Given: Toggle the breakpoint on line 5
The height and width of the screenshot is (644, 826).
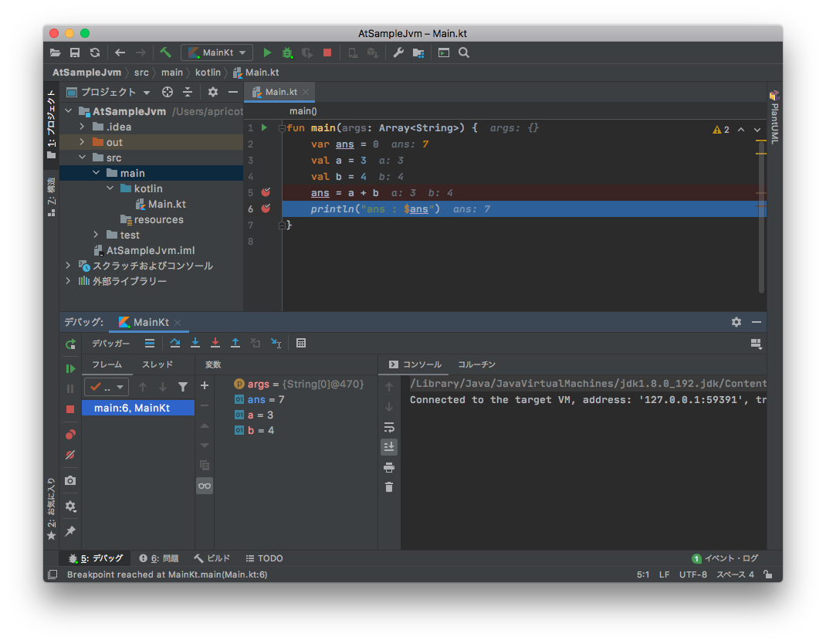Looking at the screenshot, I should (x=266, y=192).
